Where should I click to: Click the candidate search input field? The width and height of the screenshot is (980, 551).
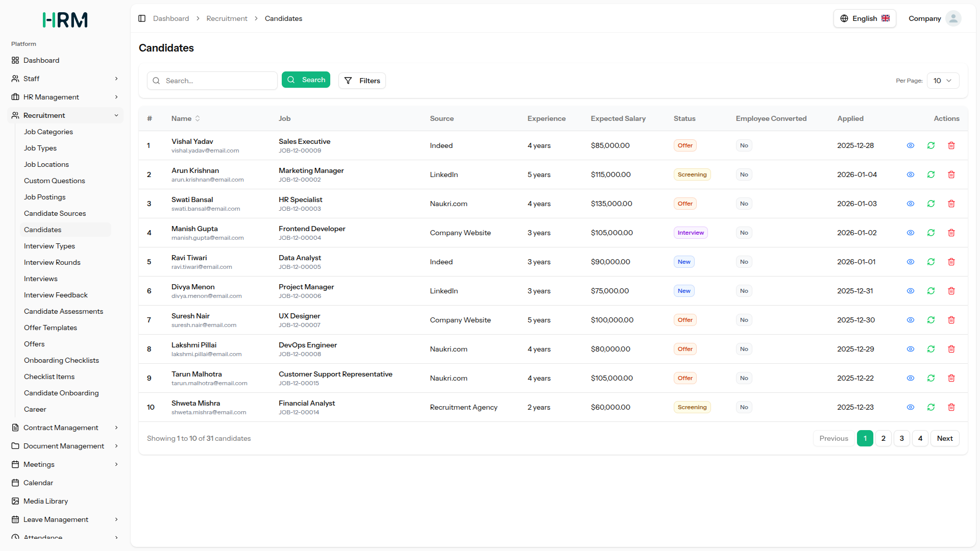[x=218, y=81]
